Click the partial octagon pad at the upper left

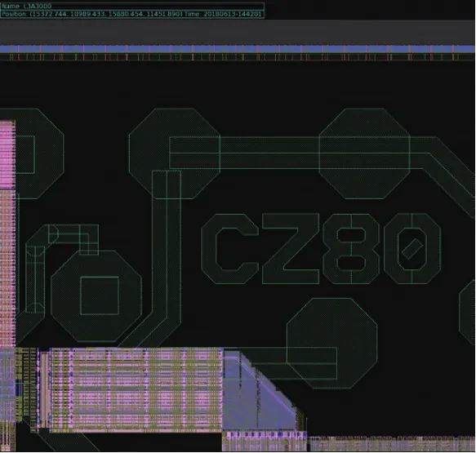pos(32,153)
